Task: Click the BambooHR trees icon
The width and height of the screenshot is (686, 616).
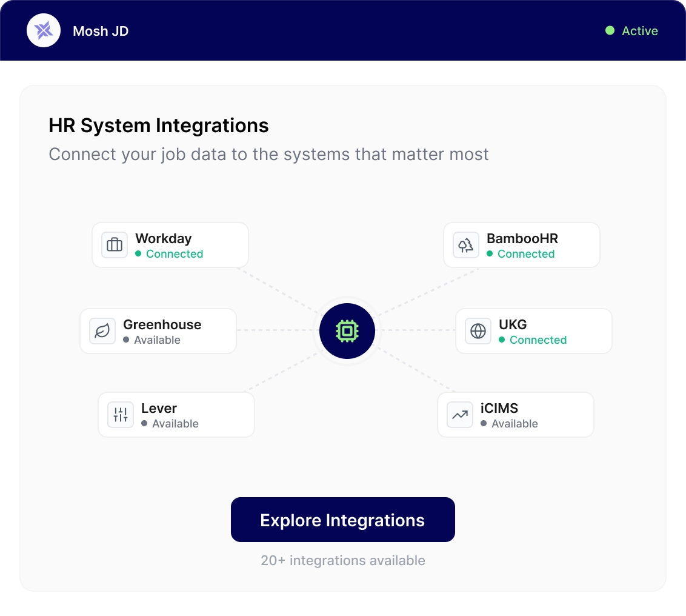Action: (x=466, y=245)
